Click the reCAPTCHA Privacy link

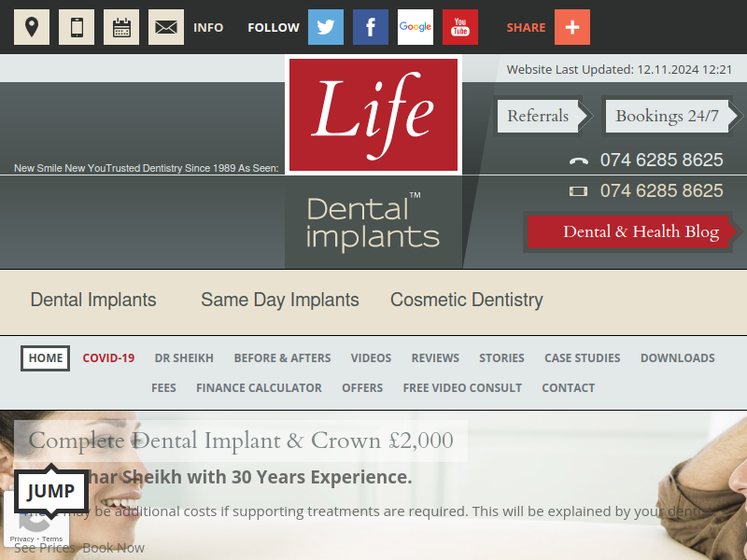tap(21, 539)
